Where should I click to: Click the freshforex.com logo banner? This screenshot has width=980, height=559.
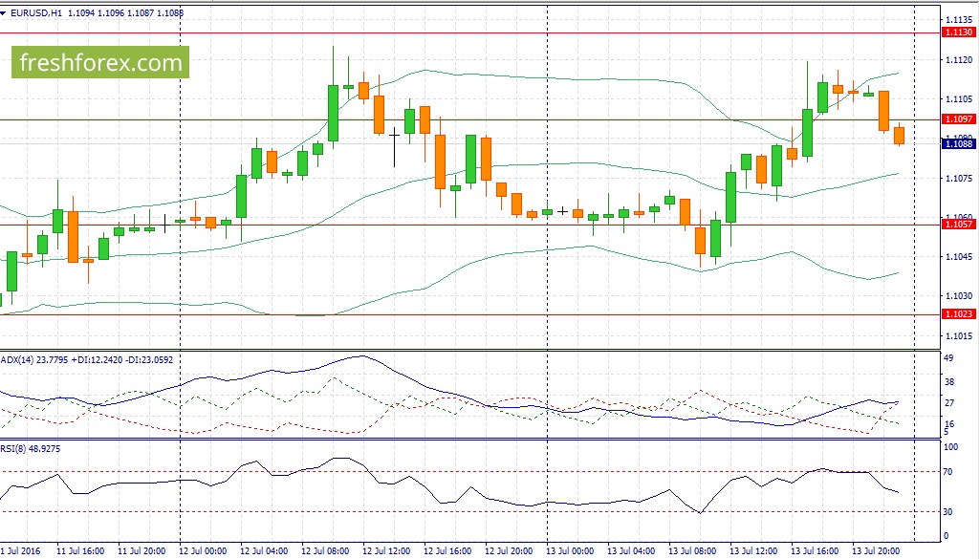[100, 62]
